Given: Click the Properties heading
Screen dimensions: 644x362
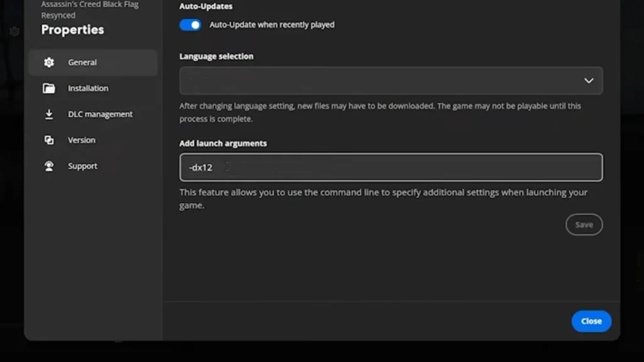Looking at the screenshot, I should pos(73,30).
